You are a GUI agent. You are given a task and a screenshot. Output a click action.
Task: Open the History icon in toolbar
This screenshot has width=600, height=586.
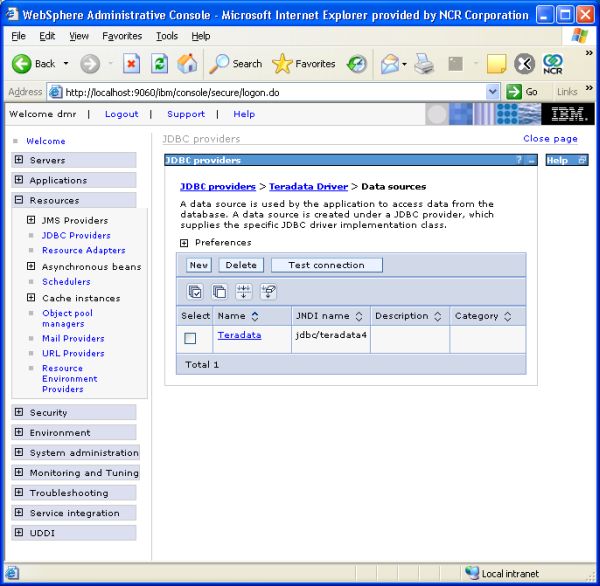pyautogui.click(x=357, y=64)
